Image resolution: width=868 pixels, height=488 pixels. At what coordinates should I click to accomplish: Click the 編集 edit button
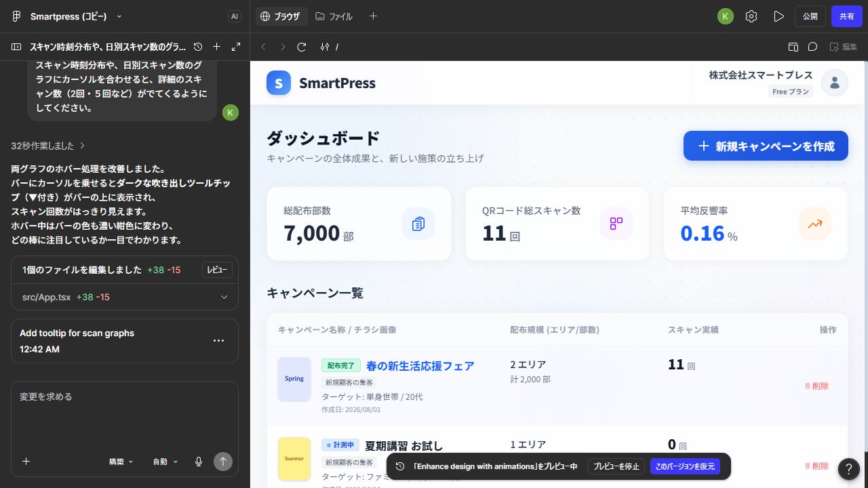843,47
